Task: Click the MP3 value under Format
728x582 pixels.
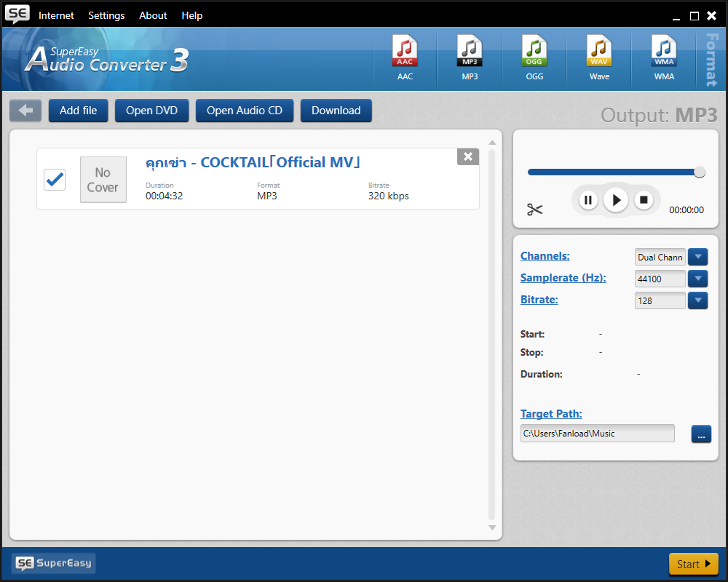Action: (x=267, y=196)
